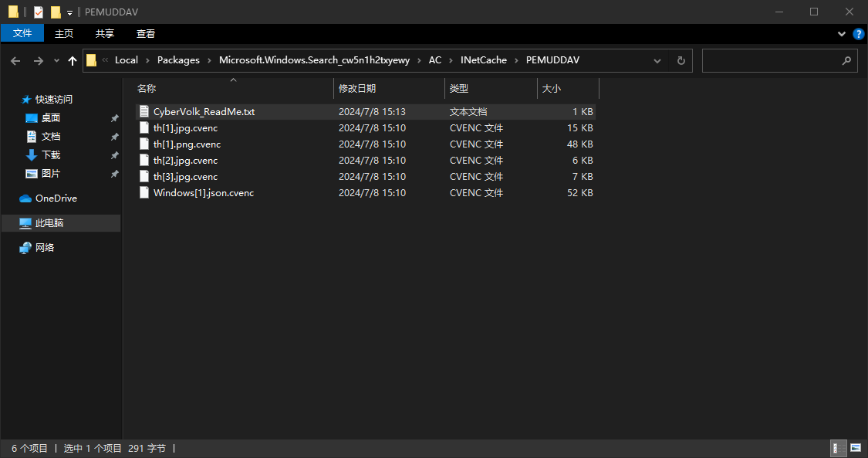Switch to large icons view in status bar
This screenshot has height=458, width=868.
click(x=855, y=448)
